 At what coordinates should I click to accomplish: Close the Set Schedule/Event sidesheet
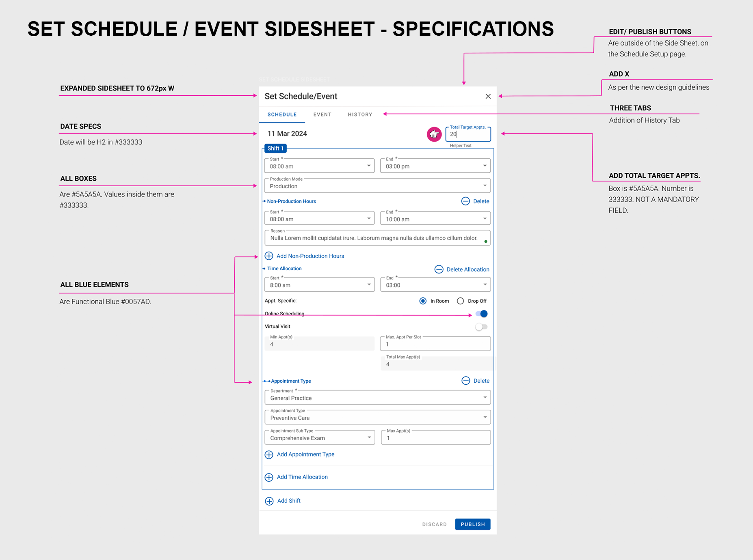[x=488, y=96]
